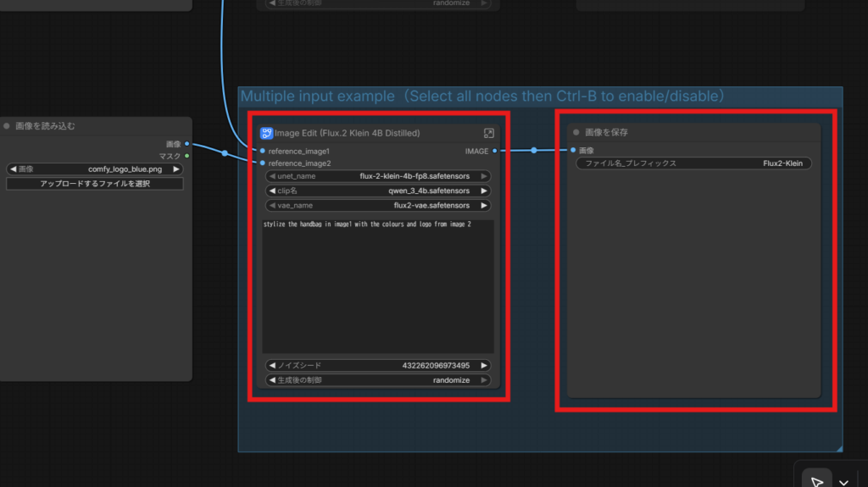Select next clip名 model with right arrow

click(484, 191)
